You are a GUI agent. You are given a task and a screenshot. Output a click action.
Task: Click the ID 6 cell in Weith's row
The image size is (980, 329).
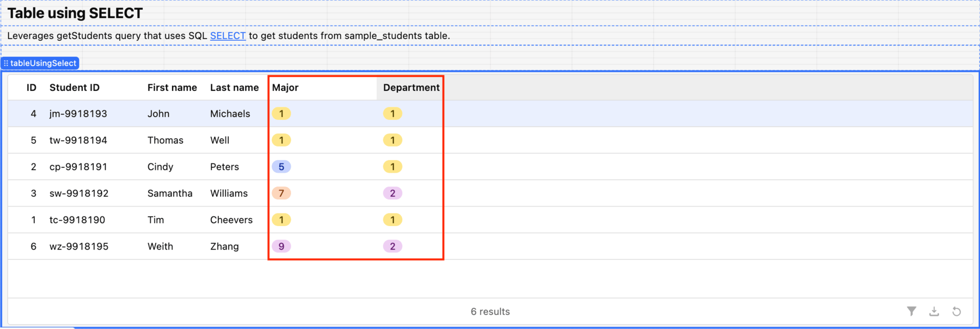pos(33,246)
